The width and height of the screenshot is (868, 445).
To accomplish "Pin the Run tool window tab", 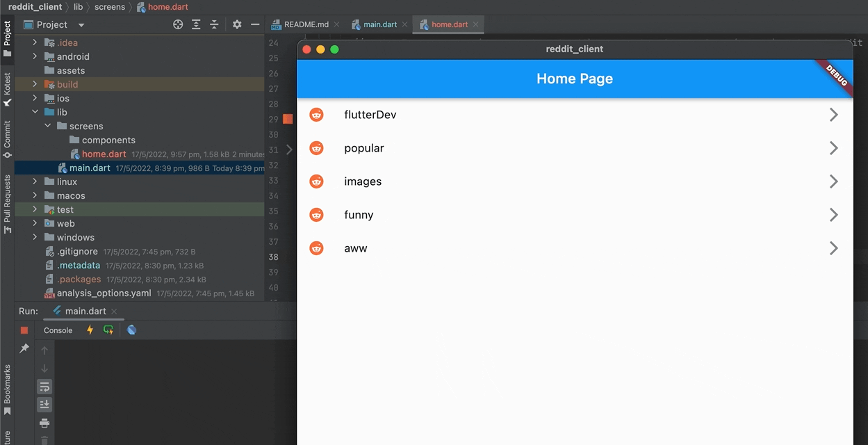I will (24, 348).
